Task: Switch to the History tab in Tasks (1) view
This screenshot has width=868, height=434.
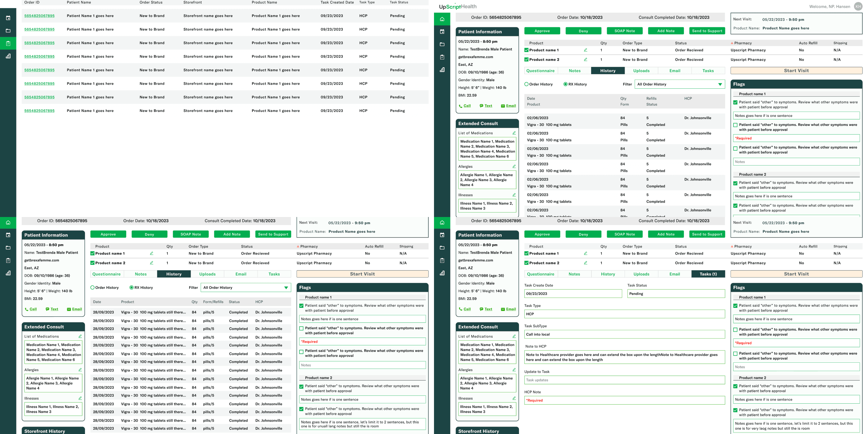Action: tap(608, 274)
